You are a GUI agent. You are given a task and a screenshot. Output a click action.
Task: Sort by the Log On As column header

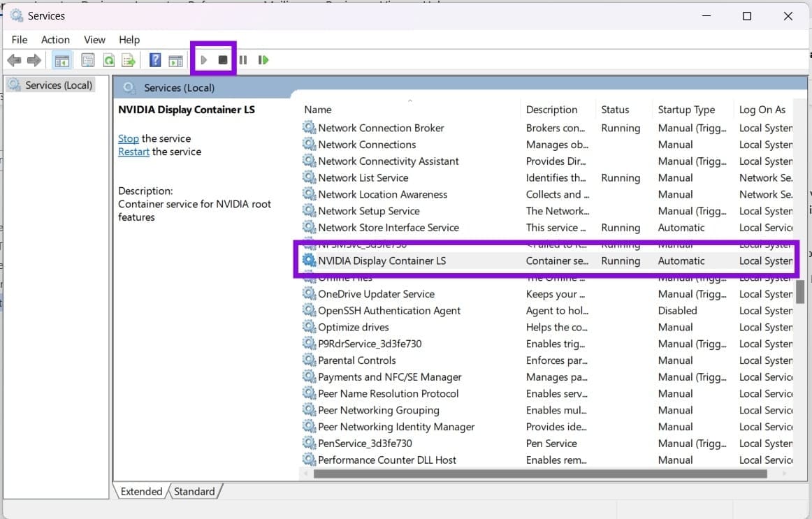point(764,110)
